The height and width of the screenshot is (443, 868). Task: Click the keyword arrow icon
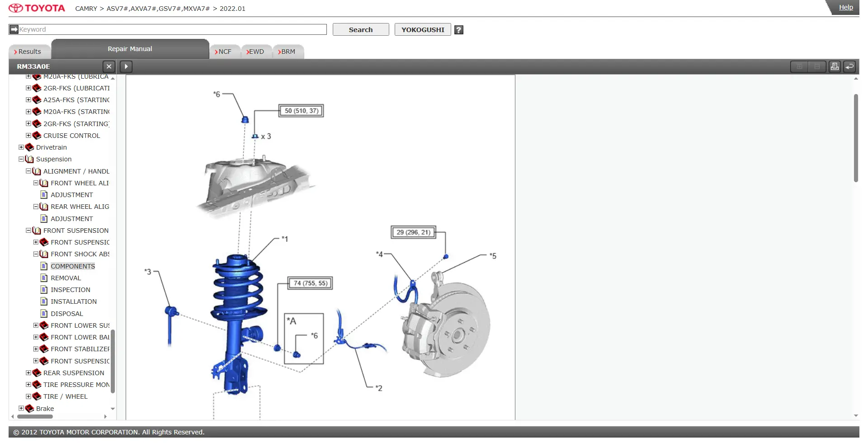pos(14,29)
